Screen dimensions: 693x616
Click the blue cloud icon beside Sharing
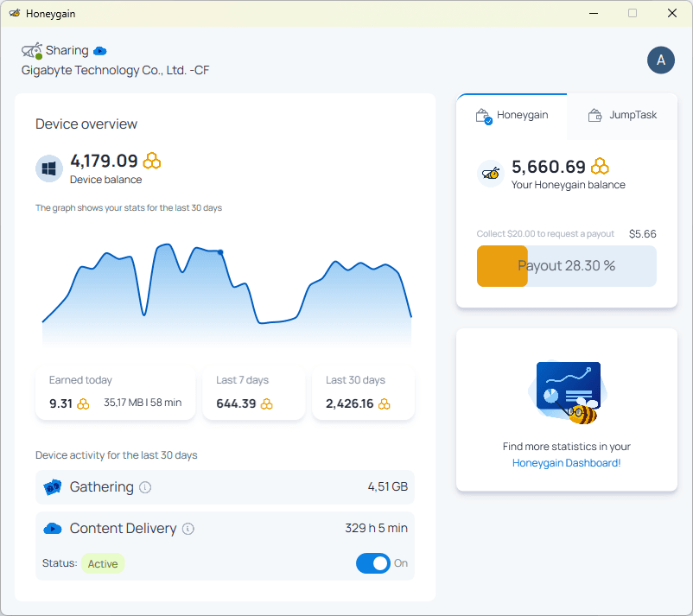tap(100, 51)
